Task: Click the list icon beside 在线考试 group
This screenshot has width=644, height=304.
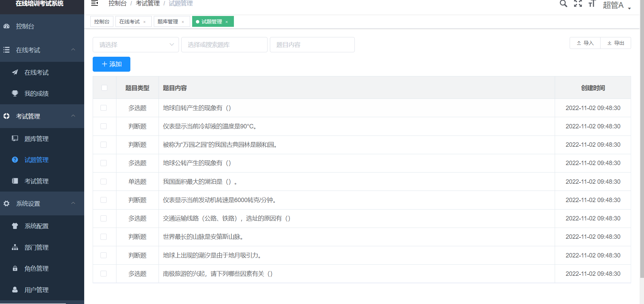Action: [6, 50]
